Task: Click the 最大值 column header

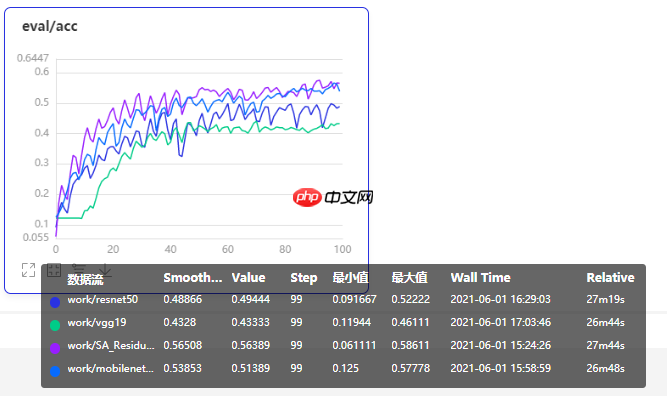Action: [x=409, y=278]
